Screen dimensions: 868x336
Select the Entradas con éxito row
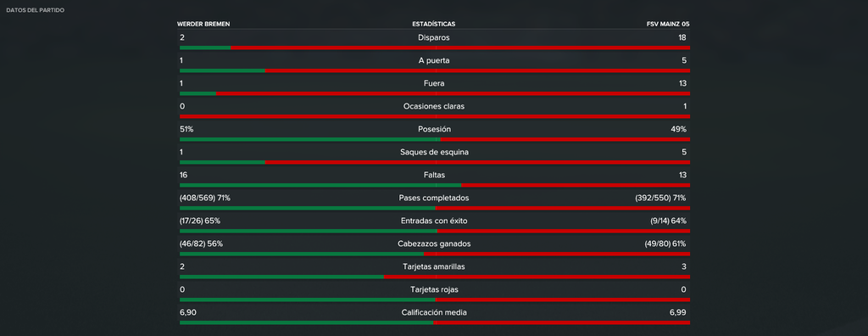(433, 223)
